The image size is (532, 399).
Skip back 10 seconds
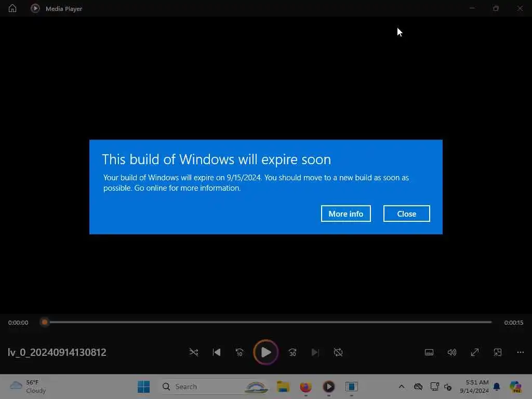[239, 352]
